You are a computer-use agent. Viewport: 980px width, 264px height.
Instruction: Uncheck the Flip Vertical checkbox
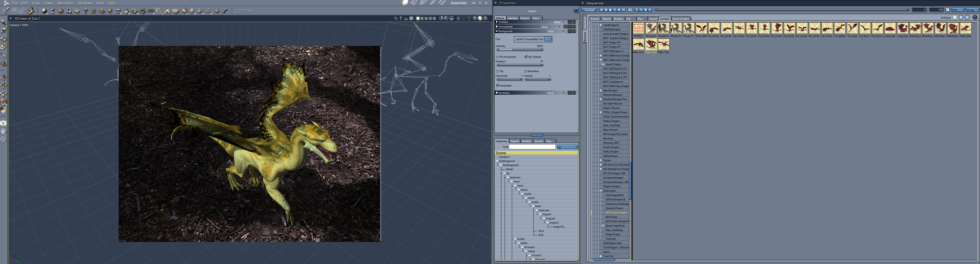526,57
